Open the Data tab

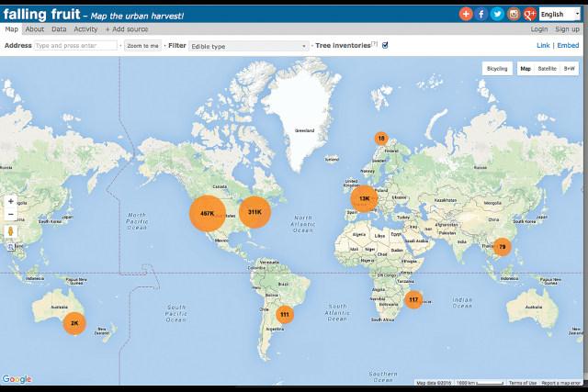[x=59, y=28]
